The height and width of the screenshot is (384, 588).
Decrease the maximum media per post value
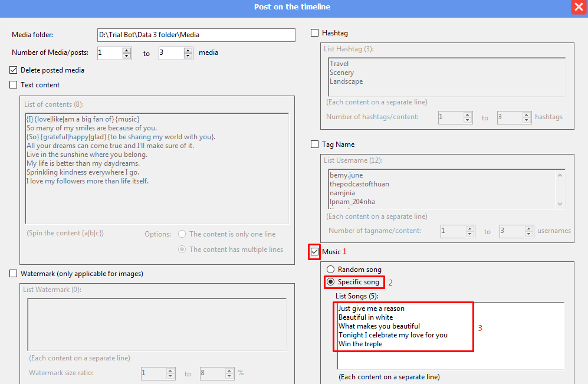pos(188,55)
